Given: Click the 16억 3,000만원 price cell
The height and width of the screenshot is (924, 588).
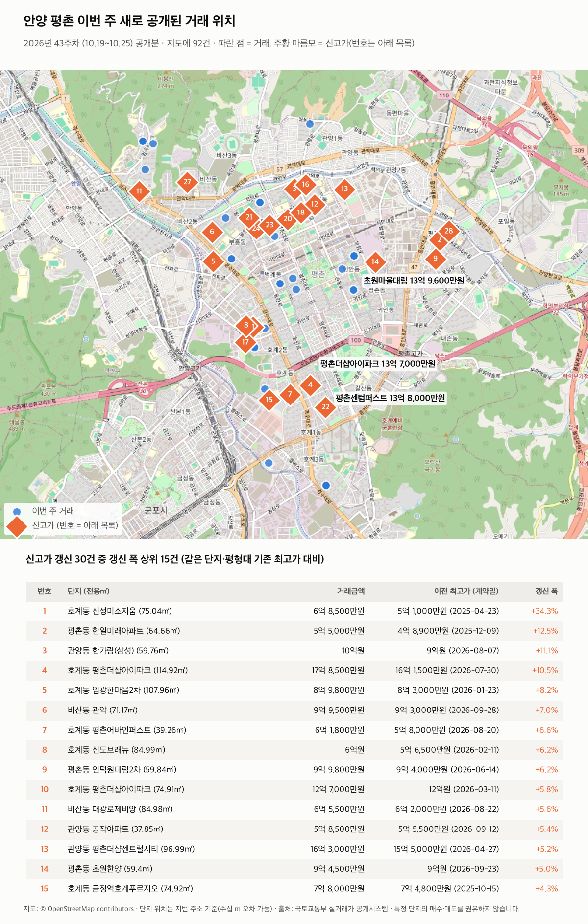Looking at the screenshot, I should click(338, 849).
